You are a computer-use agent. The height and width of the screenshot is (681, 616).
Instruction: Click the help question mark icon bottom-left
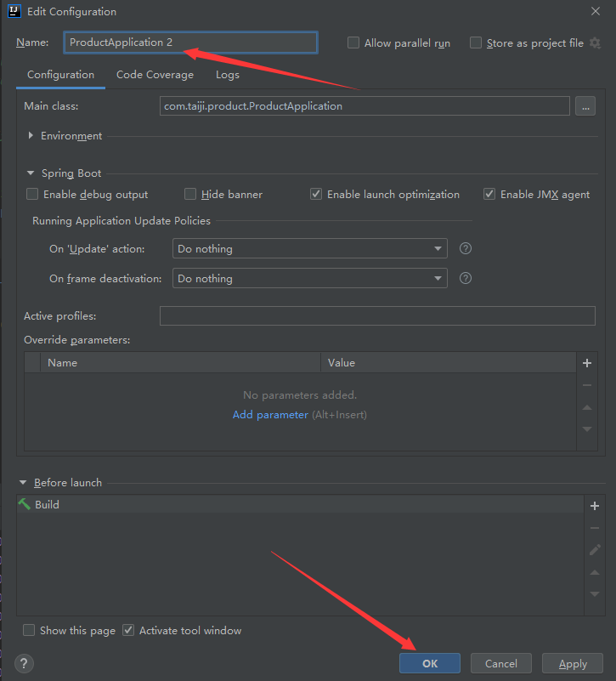coord(25,663)
